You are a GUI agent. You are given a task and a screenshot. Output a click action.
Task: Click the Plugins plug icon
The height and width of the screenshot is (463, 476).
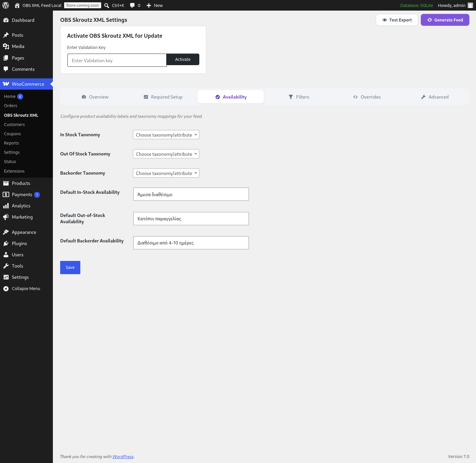6,243
